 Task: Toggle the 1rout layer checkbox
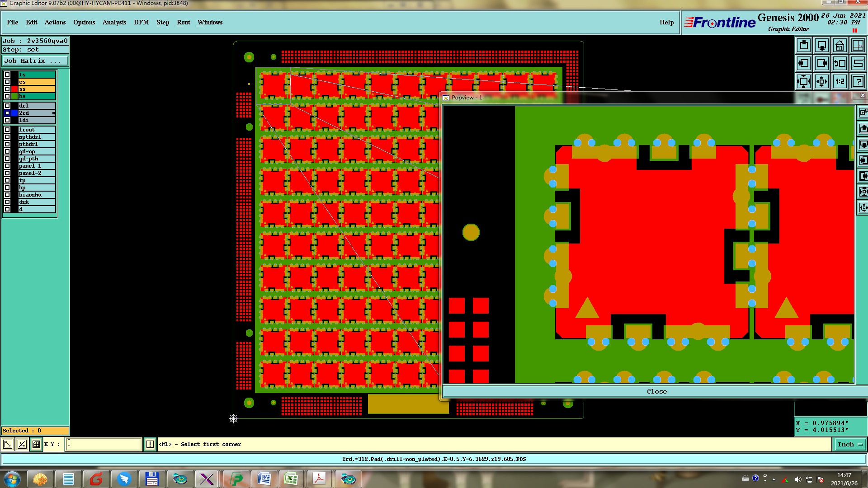pos(7,130)
